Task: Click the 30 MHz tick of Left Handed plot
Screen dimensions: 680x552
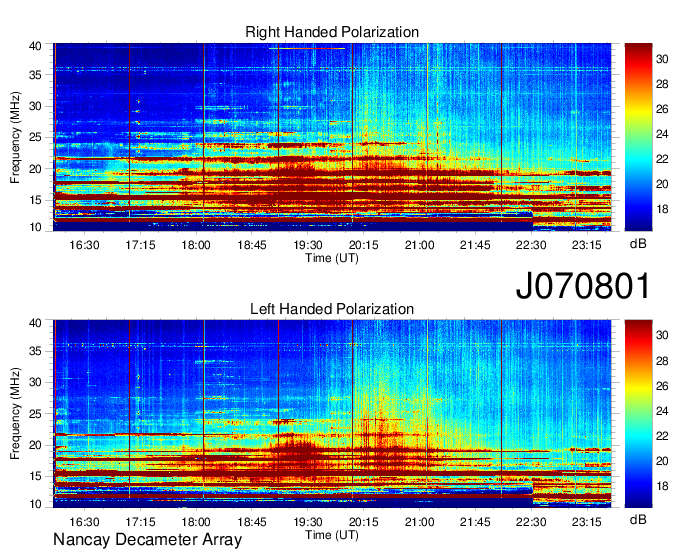Action: click(x=35, y=382)
